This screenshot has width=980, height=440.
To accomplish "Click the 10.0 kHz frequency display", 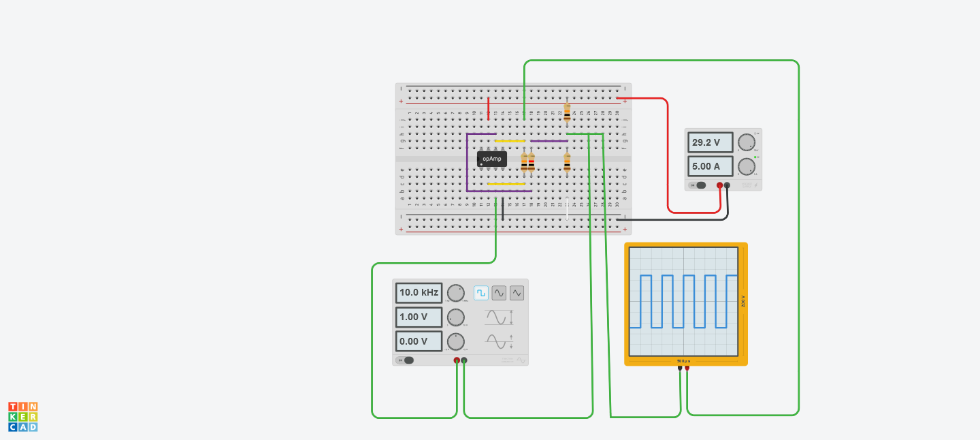I will pyautogui.click(x=419, y=293).
